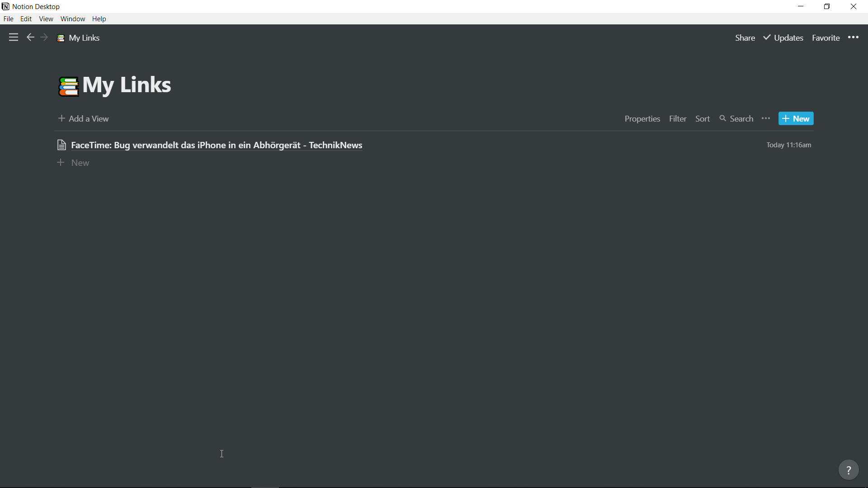Image resolution: width=868 pixels, height=488 pixels.
Task: Open the sidebar hamburger menu
Action: coord(14,38)
